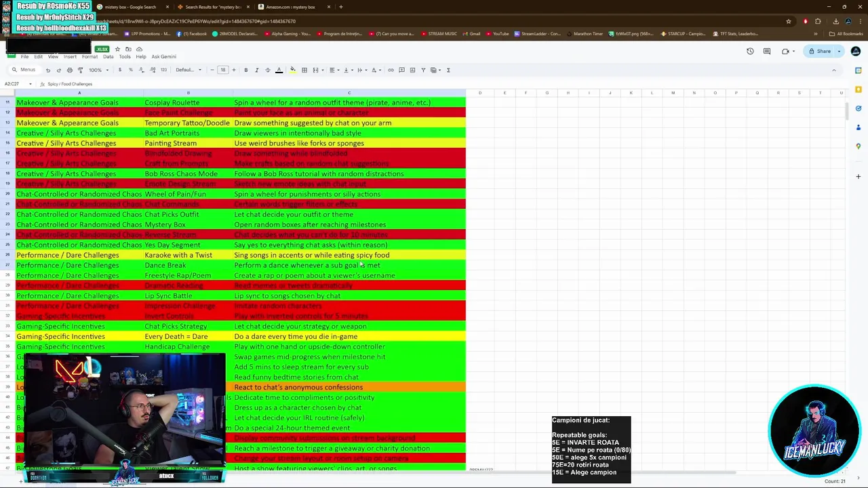Toggle strikethrough formatting
The width and height of the screenshot is (868, 488).
tap(267, 70)
